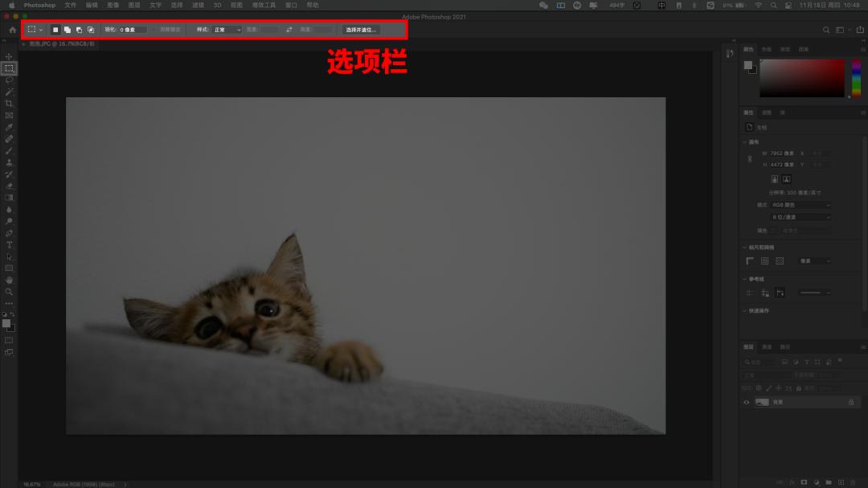Click the lock icon on the 背景 layer
Viewport: 868px width, 488px height.
click(851, 402)
